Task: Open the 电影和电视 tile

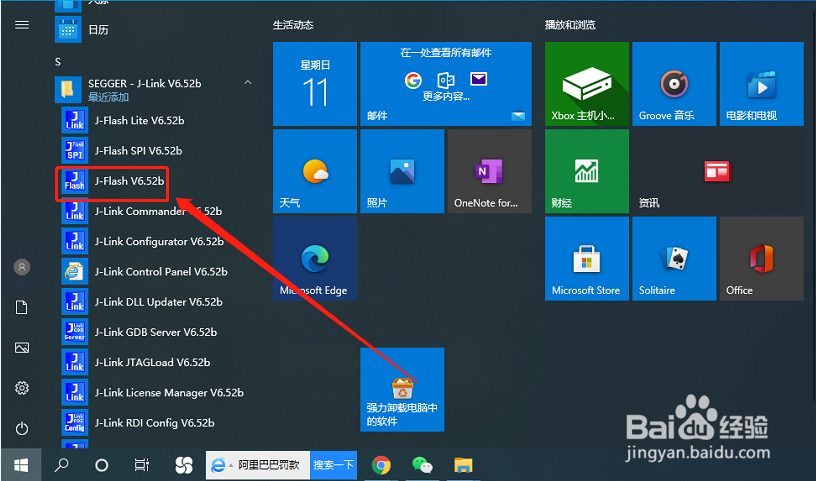Action: (762, 84)
